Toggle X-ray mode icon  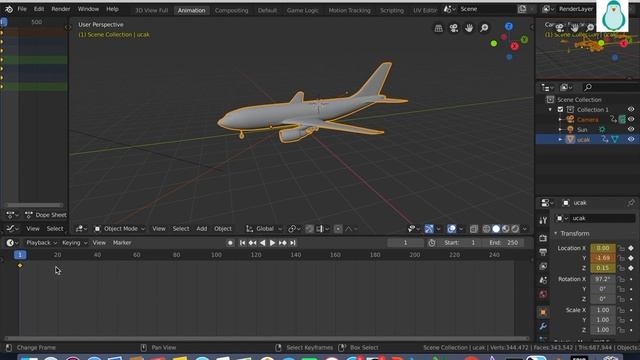pos(473,229)
